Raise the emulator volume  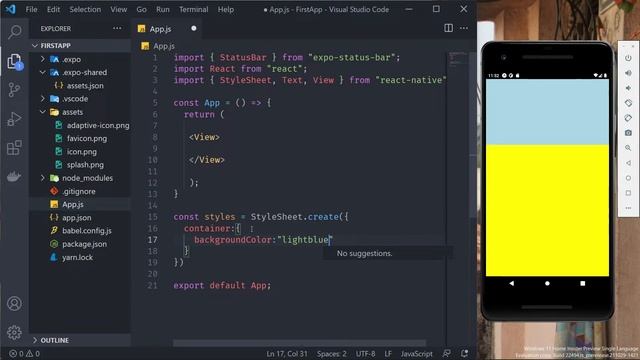[628, 73]
